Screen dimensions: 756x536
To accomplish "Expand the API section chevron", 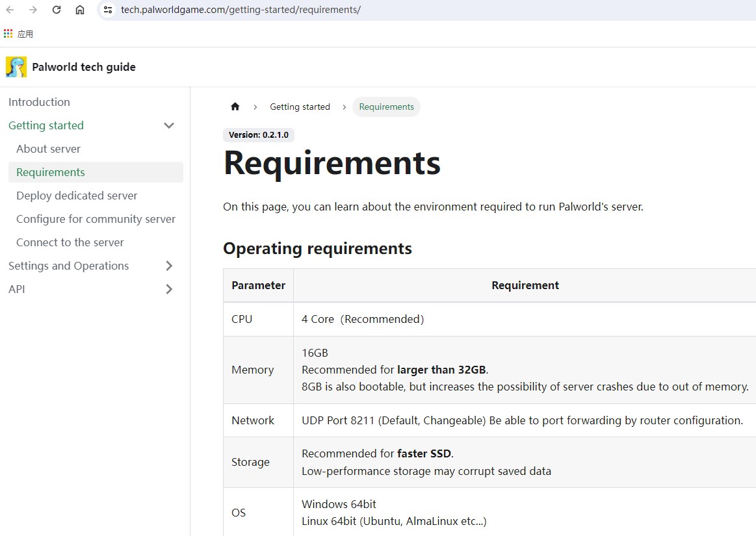I will click(169, 289).
